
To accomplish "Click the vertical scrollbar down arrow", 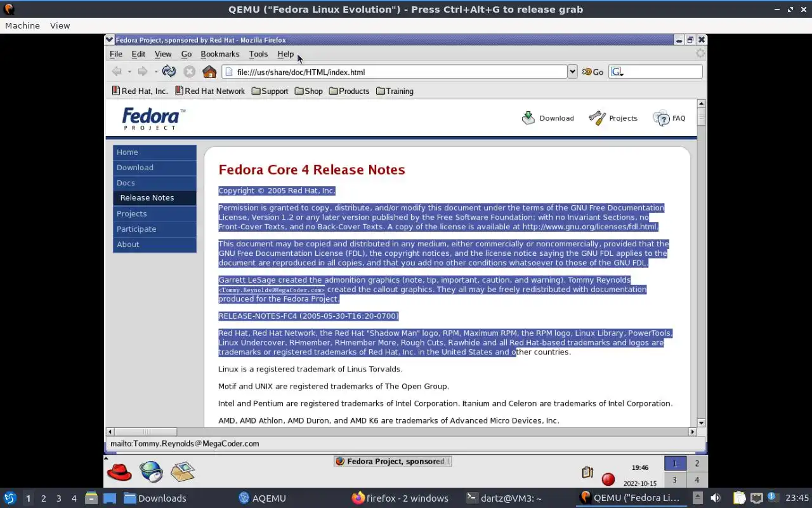I will (701, 422).
